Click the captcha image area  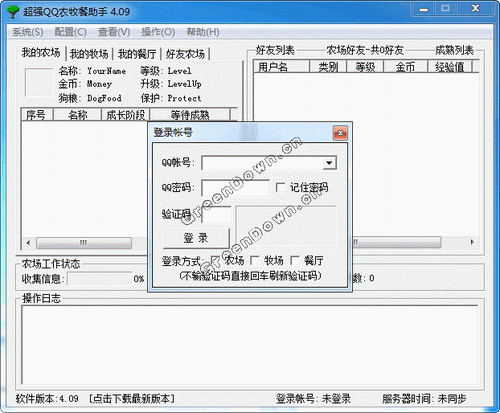pos(286,226)
